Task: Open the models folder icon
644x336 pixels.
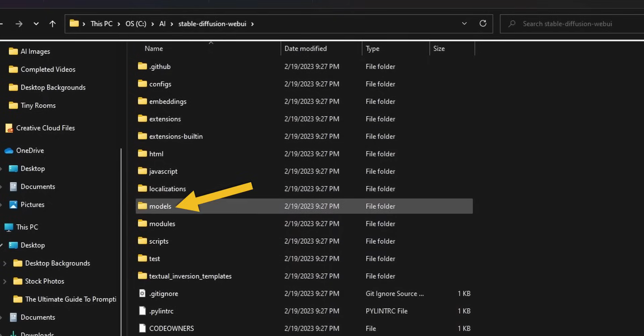Action: pyautogui.click(x=142, y=206)
